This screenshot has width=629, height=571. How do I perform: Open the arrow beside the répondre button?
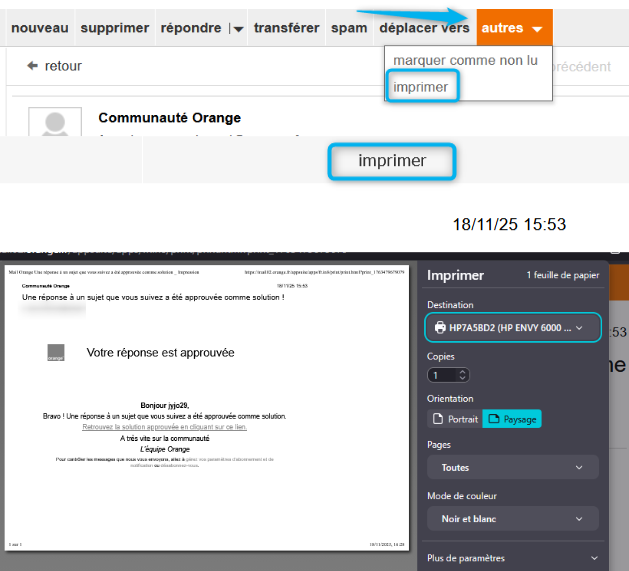pyautogui.click(x=238, y=29)
